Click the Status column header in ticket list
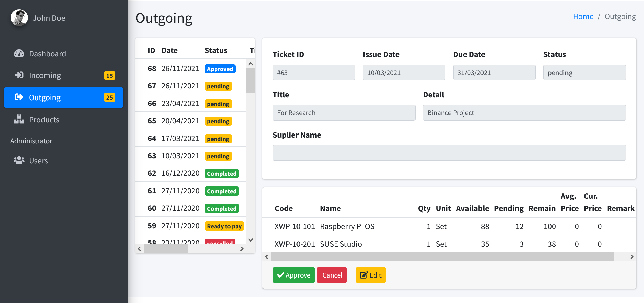644x303 pixels. click(216, 50)
